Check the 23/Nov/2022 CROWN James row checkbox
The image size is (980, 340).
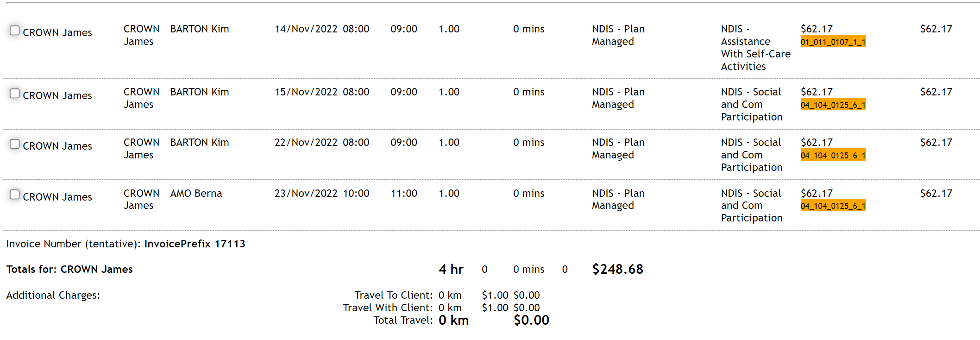pos(15,195)
